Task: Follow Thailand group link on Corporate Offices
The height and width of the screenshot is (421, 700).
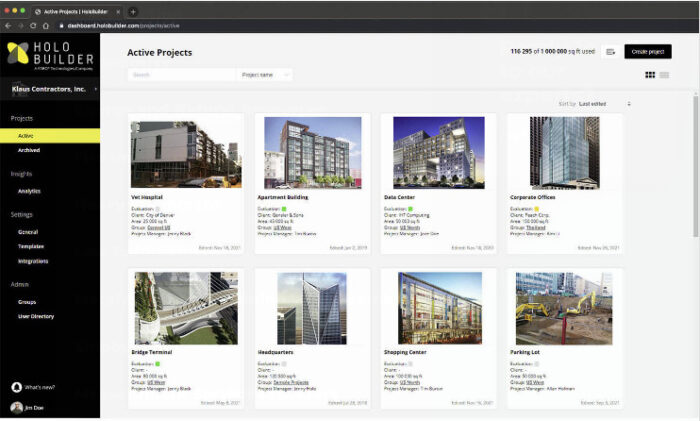Action: 534,227
